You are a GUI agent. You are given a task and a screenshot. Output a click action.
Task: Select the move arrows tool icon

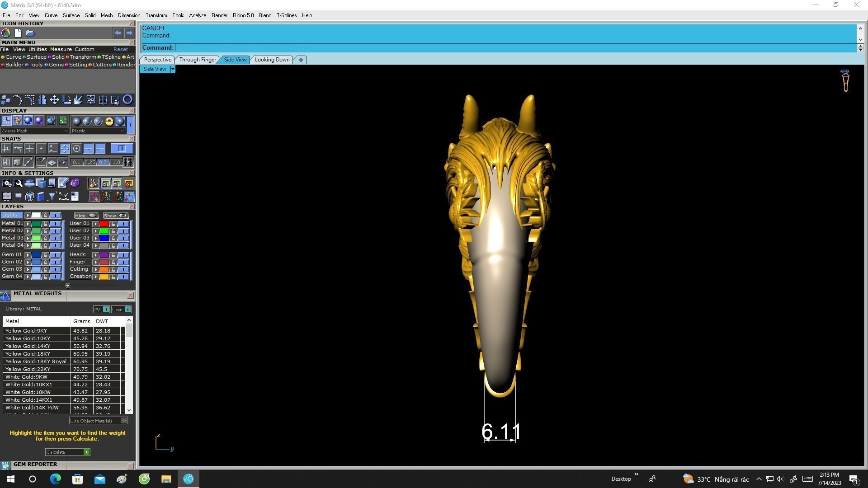coord(54,100)
